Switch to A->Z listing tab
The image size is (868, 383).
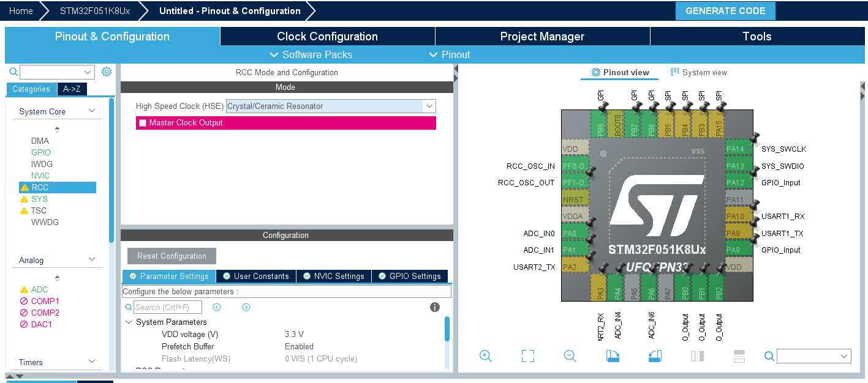pyautogui.click(x=72, y=89)
